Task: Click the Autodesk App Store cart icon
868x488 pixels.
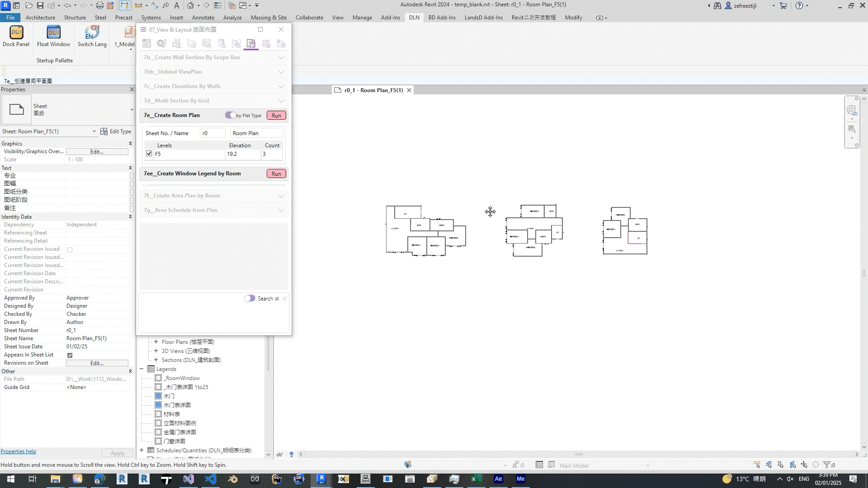Action: [783, 5]
